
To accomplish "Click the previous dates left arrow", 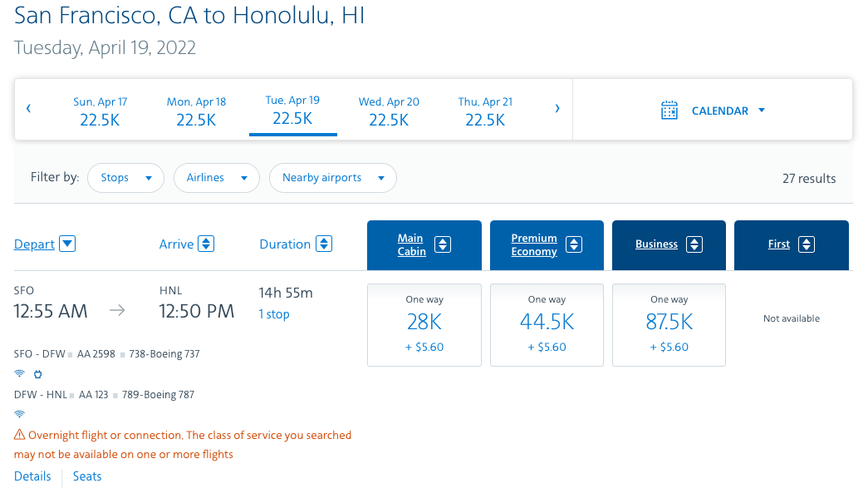I will 29,108.
